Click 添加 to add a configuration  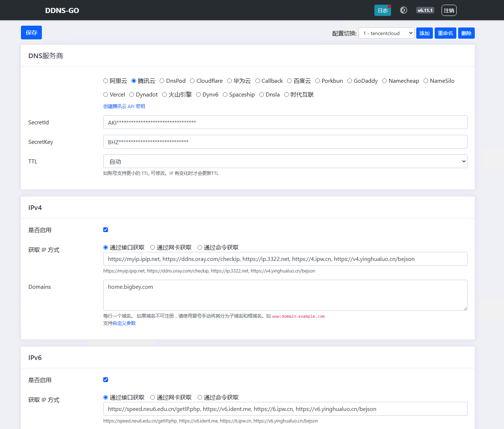tap(425, 33)
